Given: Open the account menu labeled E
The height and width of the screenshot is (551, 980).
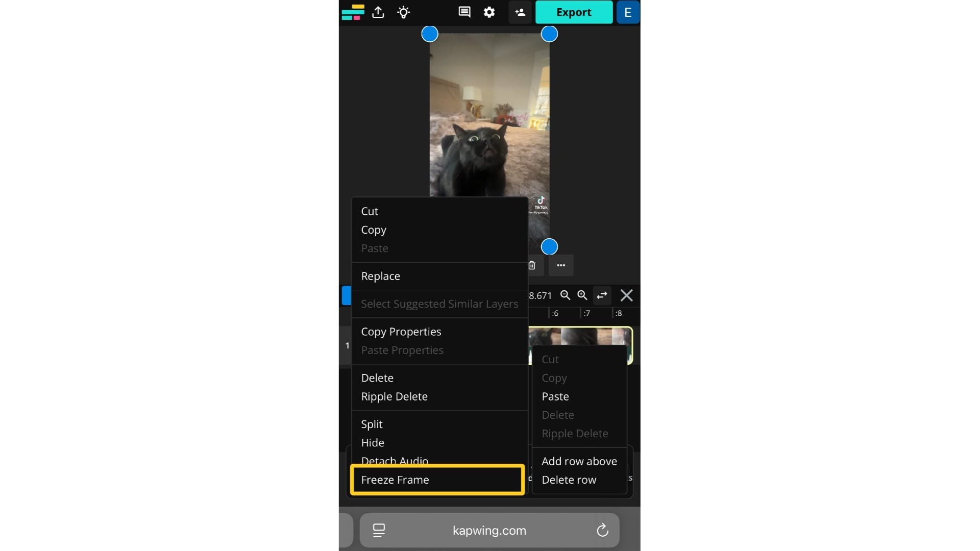Looking at the screenshot, I should 627,12.
